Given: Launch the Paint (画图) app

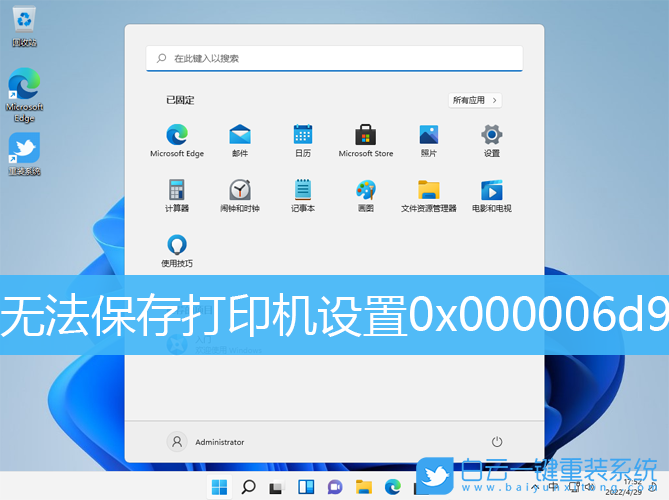Looking at the screenshot, I should [x=366, y=196].
